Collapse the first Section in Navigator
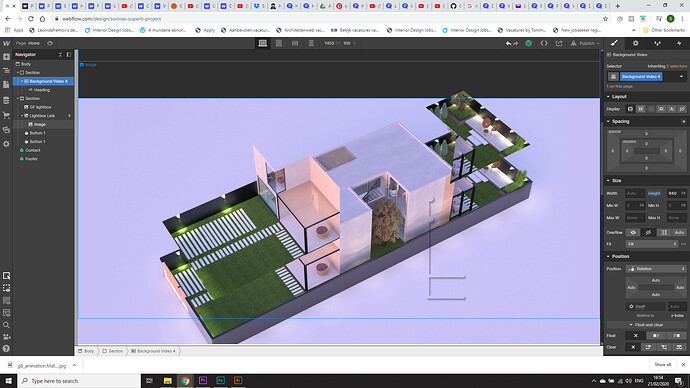Image resolution: width=690 pixels, height=388 pixels. pyautogui.click(x=18, y=73)
